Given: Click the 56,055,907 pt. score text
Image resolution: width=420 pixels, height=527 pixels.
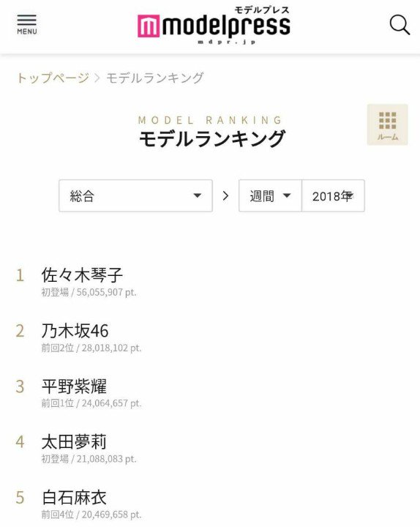Looking at the screenshot, I should [x=107, y=292].
